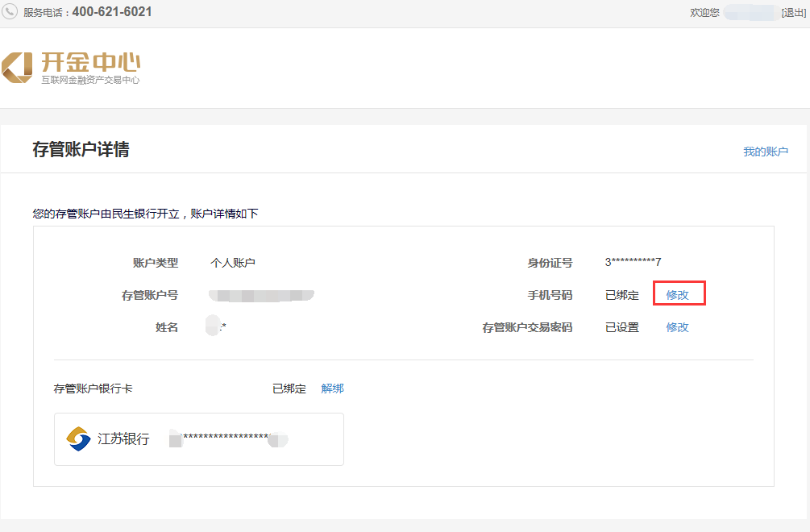Click the 开金中心 gold logo icon
Screen dimensions: 810x532
[x=18, y=68]
